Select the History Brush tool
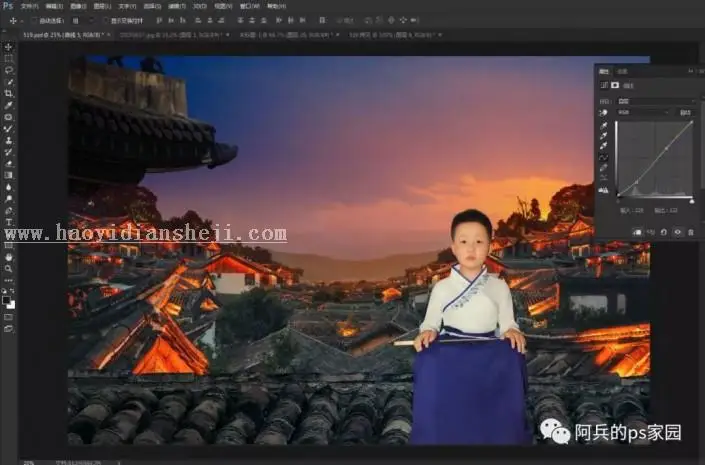The width and height of the screenshot is (705, 465). (9, 152)
